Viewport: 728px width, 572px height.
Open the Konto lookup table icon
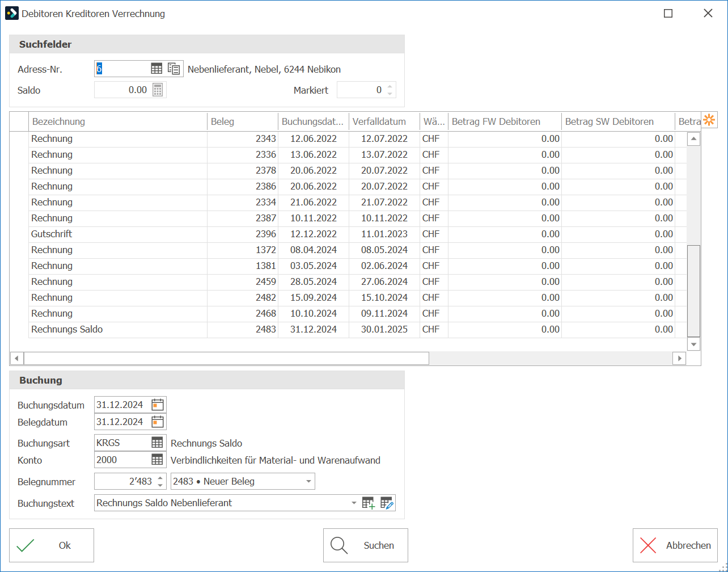(x=157, y=460)
